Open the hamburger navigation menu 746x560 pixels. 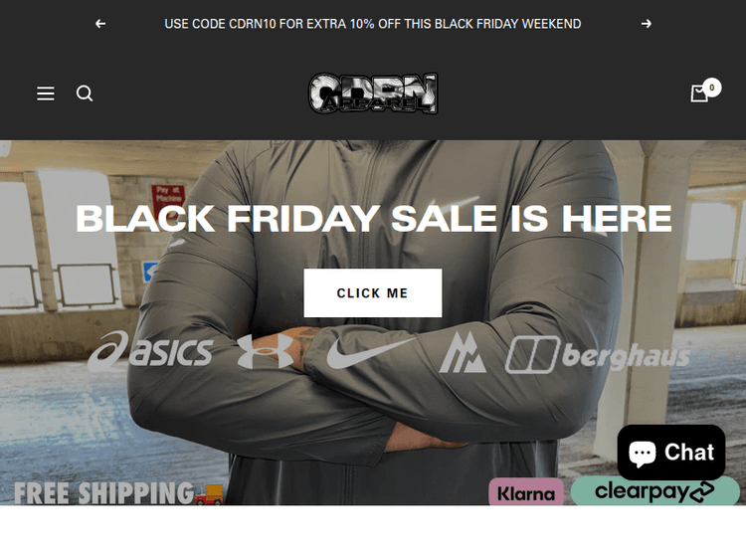46,93
